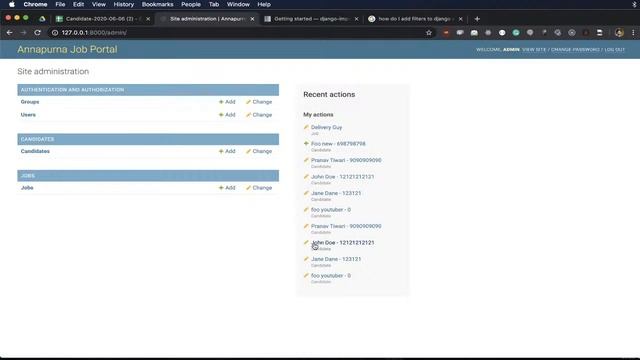This screenshot has width=640, height=360.
Task: Open the Help menu
Action: pos(264,4)
